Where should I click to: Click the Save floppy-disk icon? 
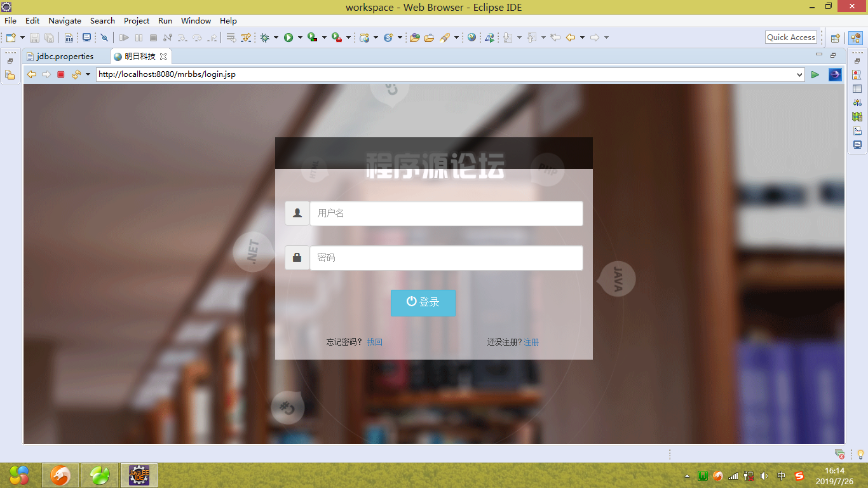34,37
